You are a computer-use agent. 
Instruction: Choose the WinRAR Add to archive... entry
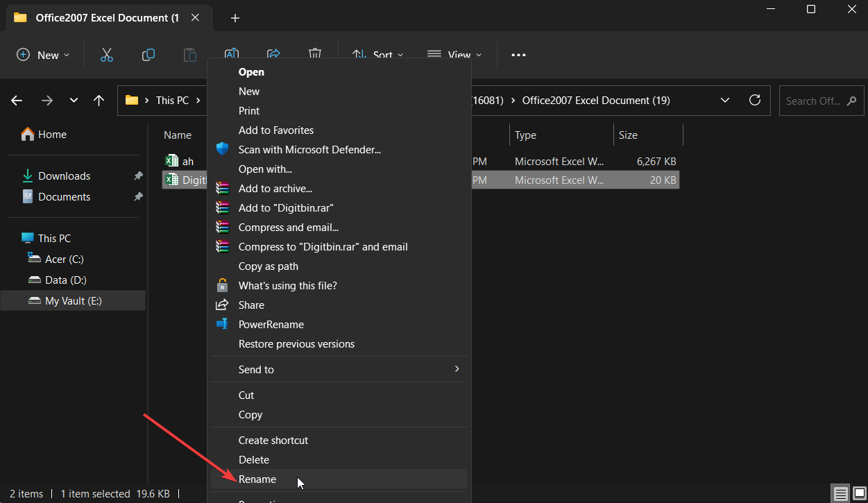(x=339, y=188)
